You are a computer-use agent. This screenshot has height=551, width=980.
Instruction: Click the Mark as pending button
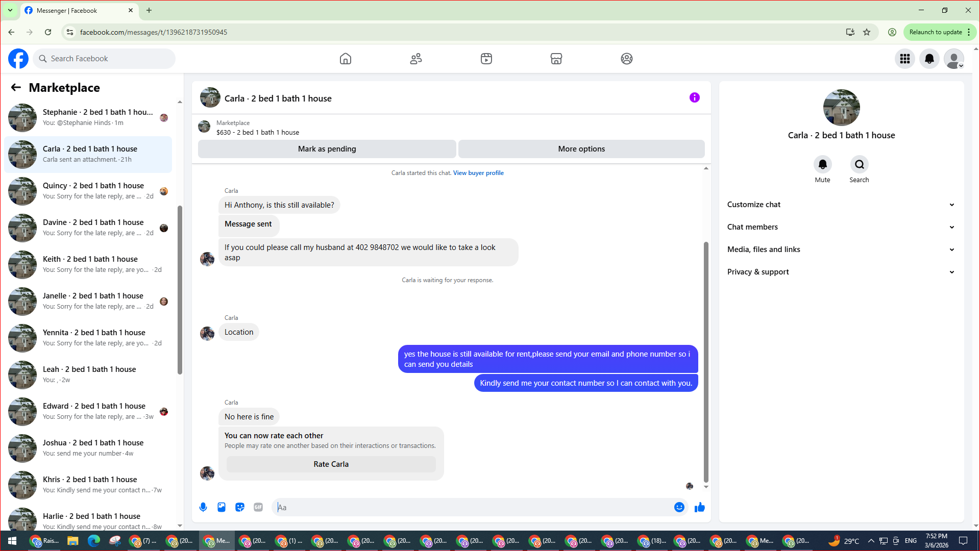[x=327, y=149]
